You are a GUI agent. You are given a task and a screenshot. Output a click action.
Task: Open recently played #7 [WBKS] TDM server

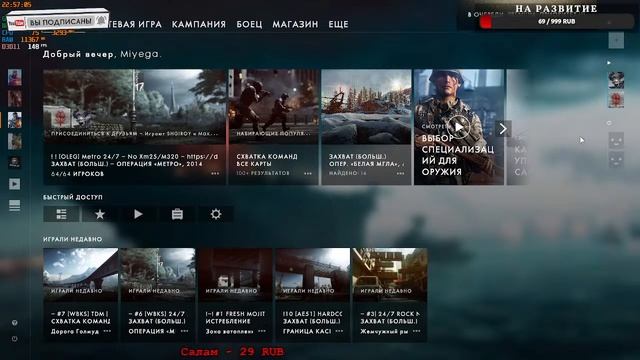pos(80,295)
